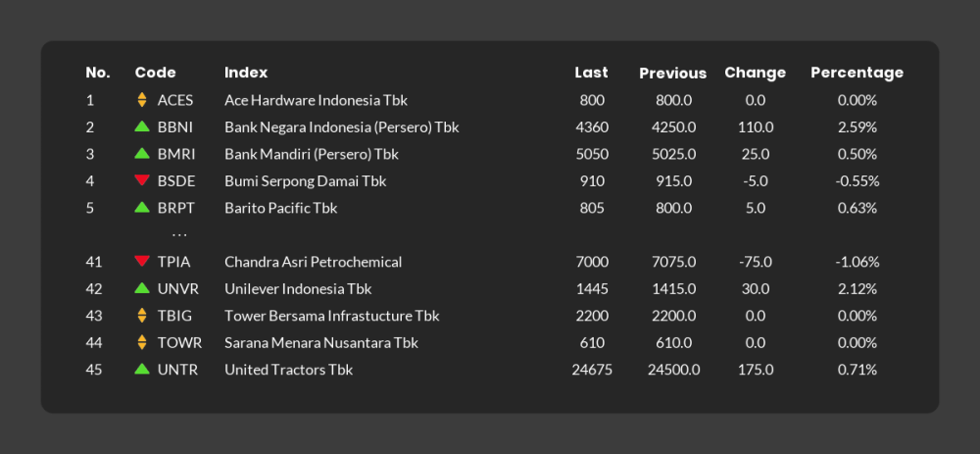
Task: Open Bank Negara Indonesia (Persero) Tbk
Action: [x=341, y=126]
